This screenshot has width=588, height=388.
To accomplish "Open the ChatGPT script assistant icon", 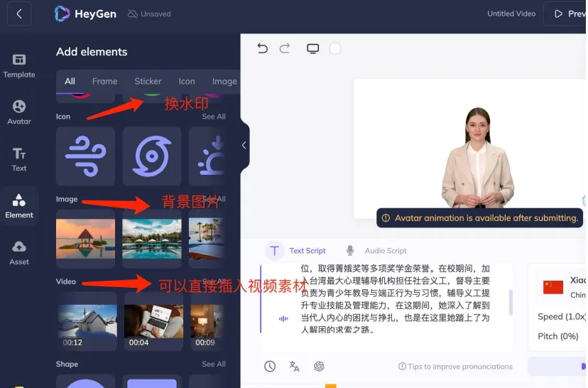I will point(319,366).
